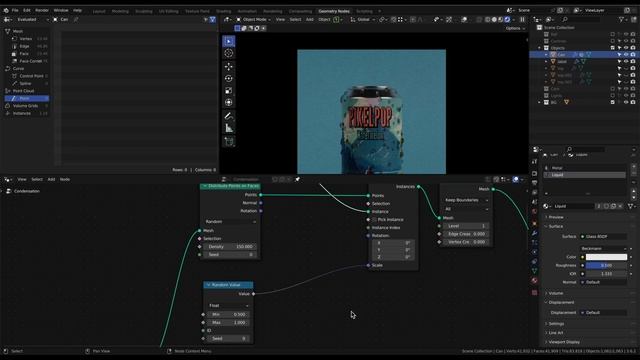Viewport: 640px width, 360px height.
Task: Switch to solid viewport shading
Action: tap(494, 19)
